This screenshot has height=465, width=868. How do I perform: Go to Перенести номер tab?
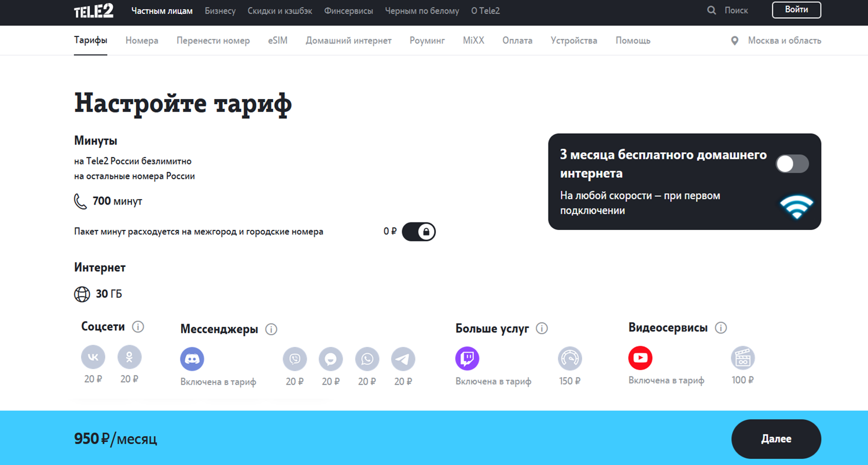(x=214, y=41)
